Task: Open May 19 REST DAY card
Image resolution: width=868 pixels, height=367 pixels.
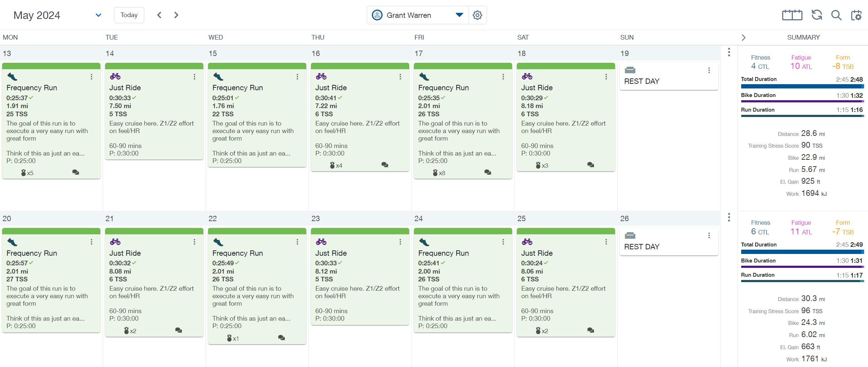Action: (x=669, y=76)
